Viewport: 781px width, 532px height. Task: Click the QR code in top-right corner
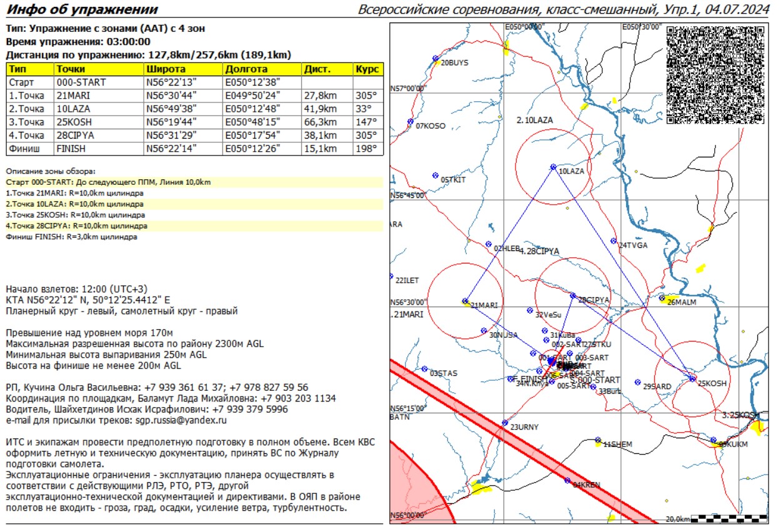(x=715, y=74)
